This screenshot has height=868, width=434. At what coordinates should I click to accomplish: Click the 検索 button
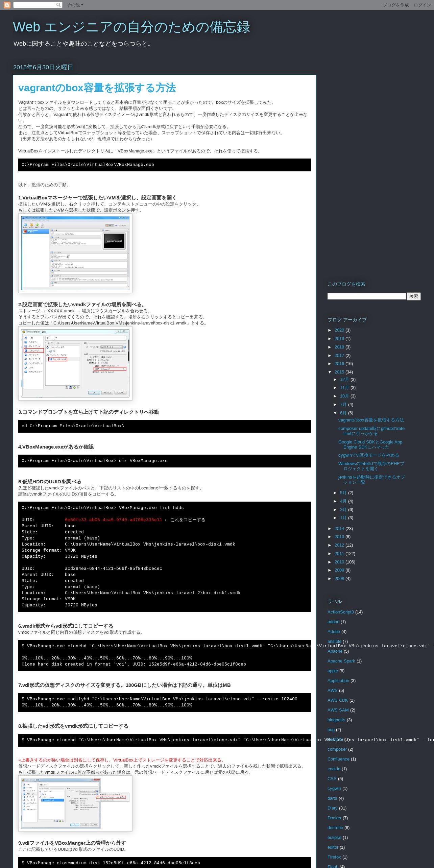[x=413, y=296]
